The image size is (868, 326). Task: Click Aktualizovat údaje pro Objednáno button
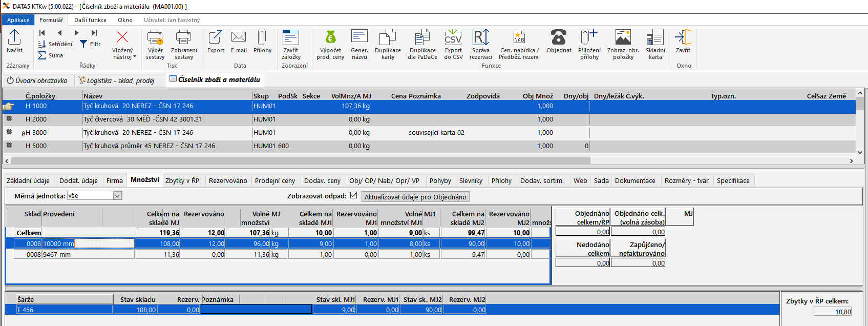coord(415,197)
